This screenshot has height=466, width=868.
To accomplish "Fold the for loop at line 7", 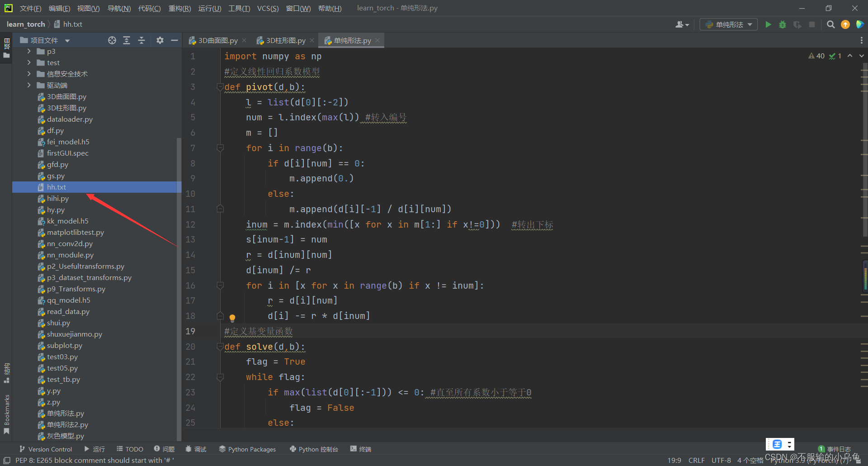I will pos(220,148).
